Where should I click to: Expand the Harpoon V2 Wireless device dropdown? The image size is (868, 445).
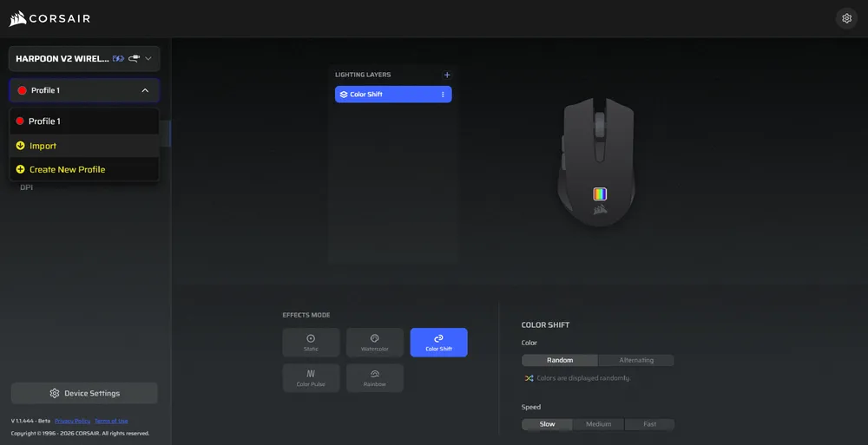click(x=148, y=59)
